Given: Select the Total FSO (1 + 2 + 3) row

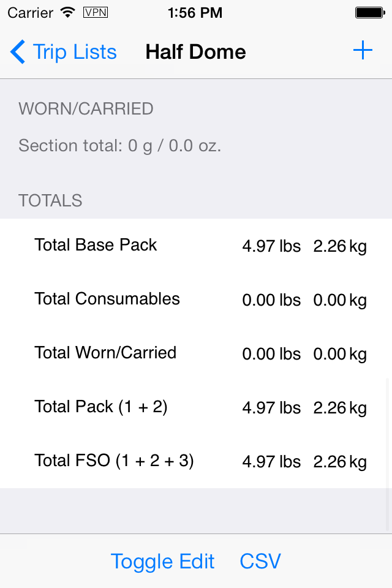Looking at the screenshot, I should (196, 462).
